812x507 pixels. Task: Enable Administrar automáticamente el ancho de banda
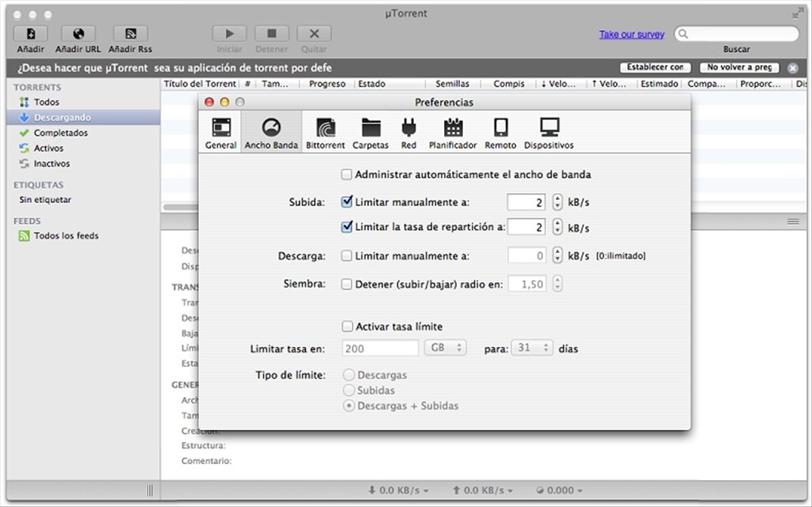click(x=347, y=175)
